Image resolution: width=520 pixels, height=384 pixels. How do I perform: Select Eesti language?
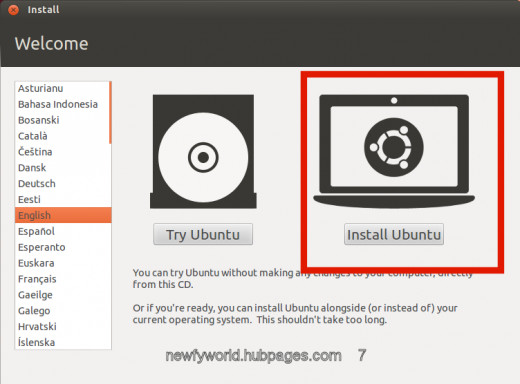62,199
